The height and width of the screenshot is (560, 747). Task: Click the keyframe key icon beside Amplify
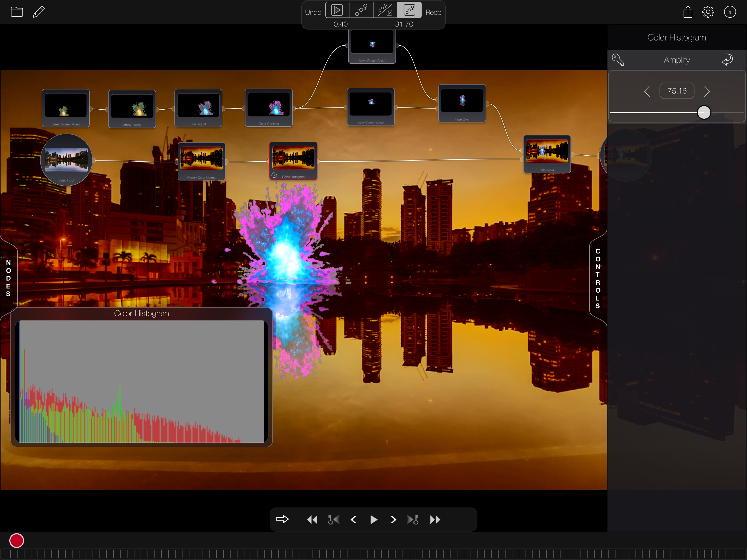coord(618,60)
